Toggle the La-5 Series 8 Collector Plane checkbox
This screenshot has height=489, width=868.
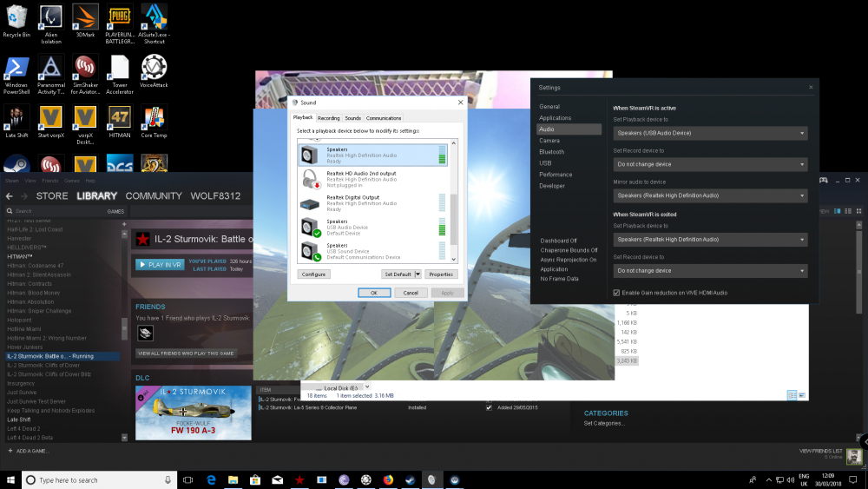pyautogui.click(x=489, y=407)
